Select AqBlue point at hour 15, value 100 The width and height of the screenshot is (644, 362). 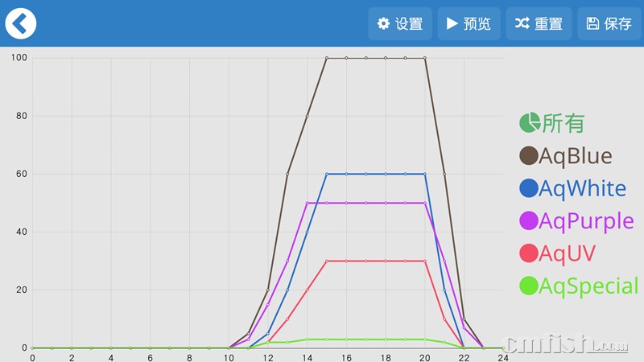click(327, 58)
